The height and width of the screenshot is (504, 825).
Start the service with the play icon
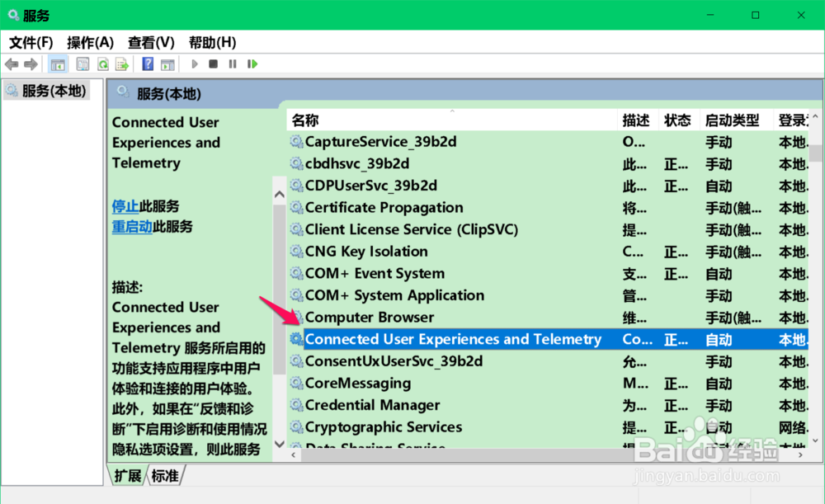pos(194,64)
